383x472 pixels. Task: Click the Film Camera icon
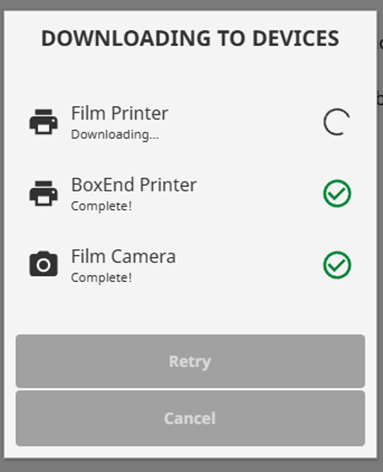43,264
